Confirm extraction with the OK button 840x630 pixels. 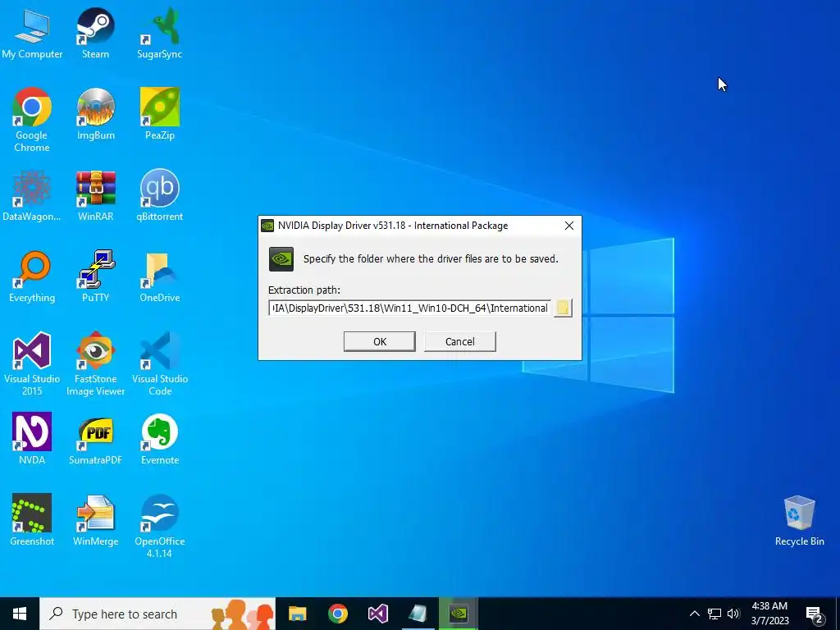point(379,341)
